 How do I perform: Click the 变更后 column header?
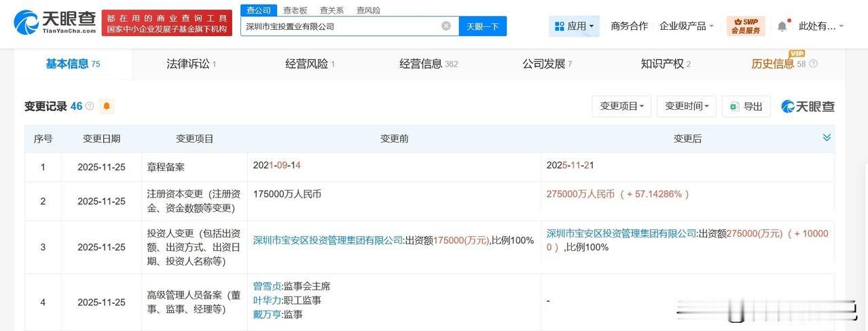coord(687,138)
